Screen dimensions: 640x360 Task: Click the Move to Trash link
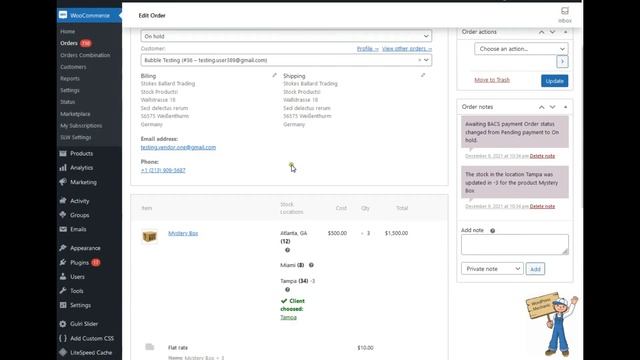[x=492, y=80]
